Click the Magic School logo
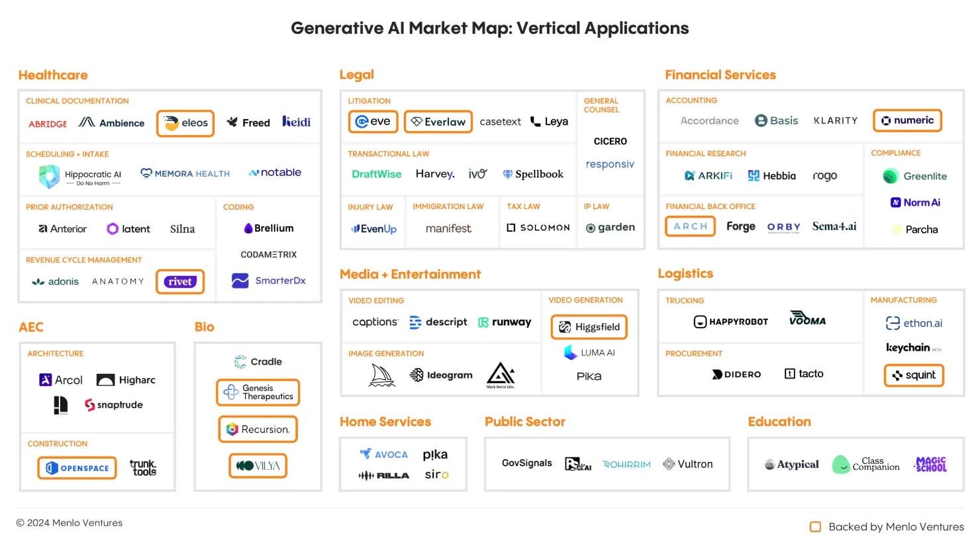 click(930, 464)
